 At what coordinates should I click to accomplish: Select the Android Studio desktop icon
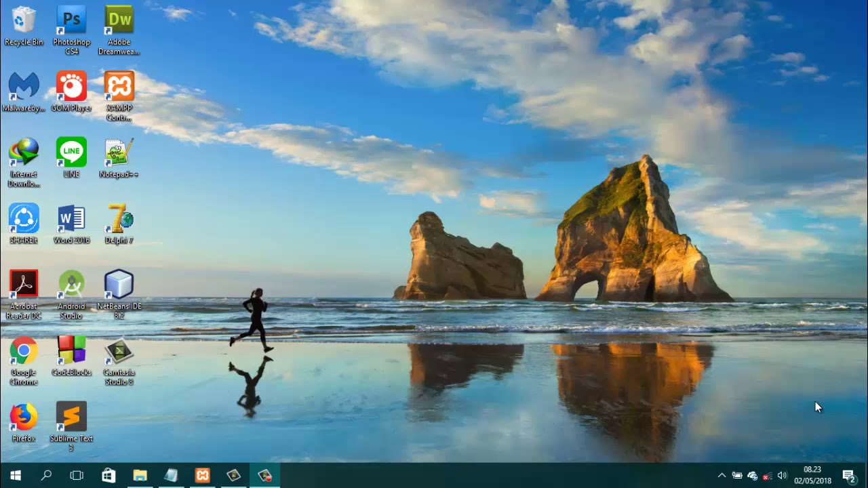[x=71, y=295]
